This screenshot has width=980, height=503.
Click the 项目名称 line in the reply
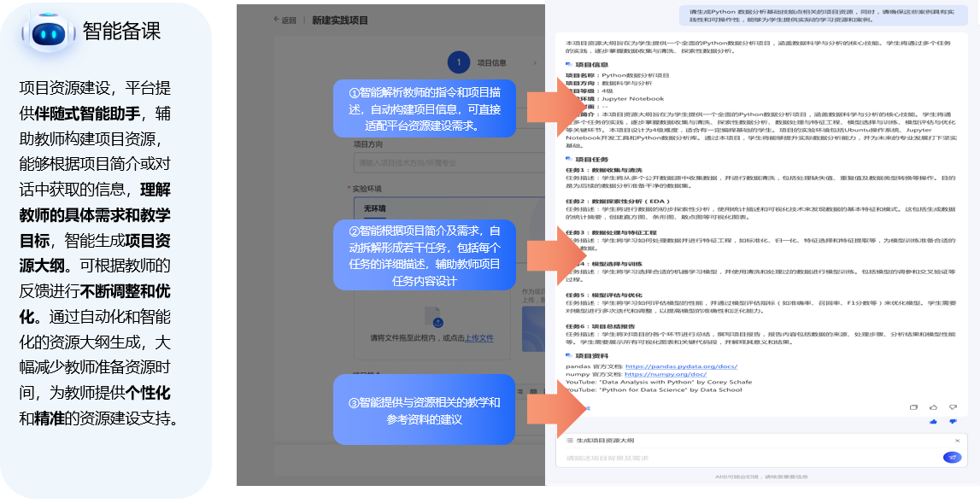(618, 75)
